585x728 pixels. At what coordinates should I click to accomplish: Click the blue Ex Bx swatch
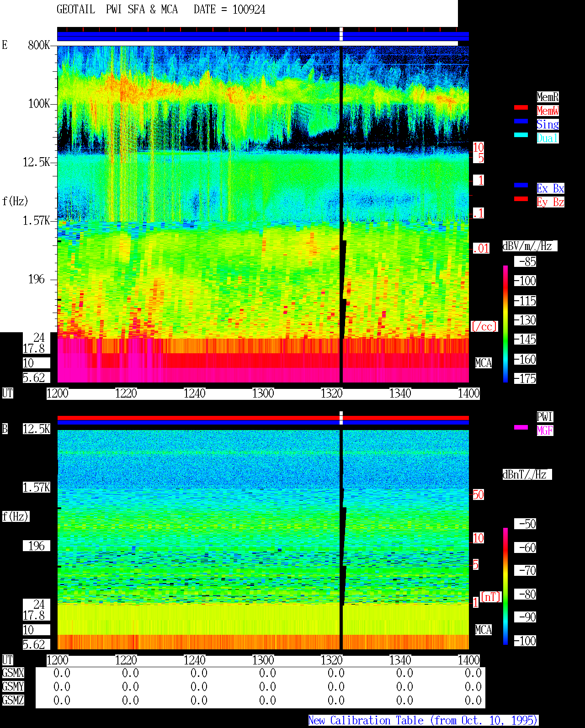click(521, 186)
